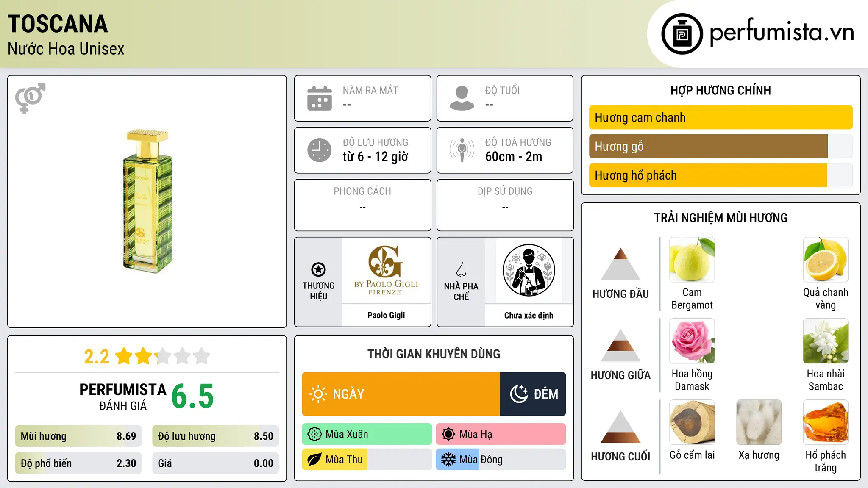Viewport: 868px width, 488px height.
Task: Click the flower icon for Mùa Xuân
Action: click(x=314, y=434)
